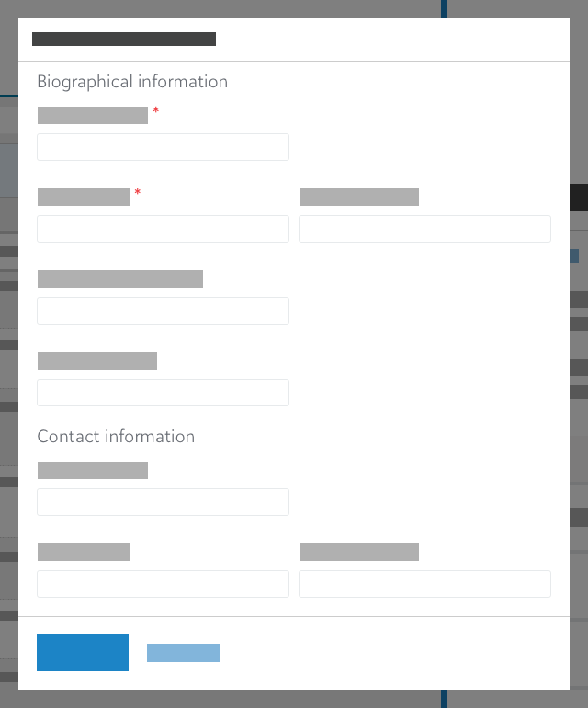
Task: Click the "Biographical information" section heading
Action: point(132,82)
